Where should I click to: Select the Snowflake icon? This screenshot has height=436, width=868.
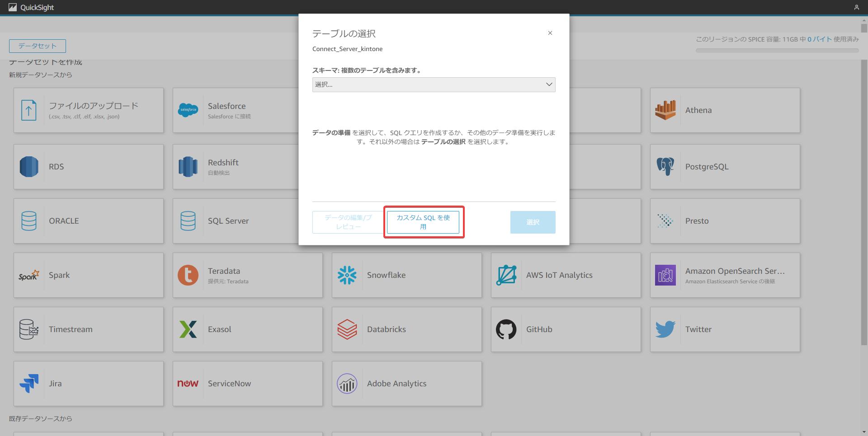pyautogui.click(x=347, y=275)
